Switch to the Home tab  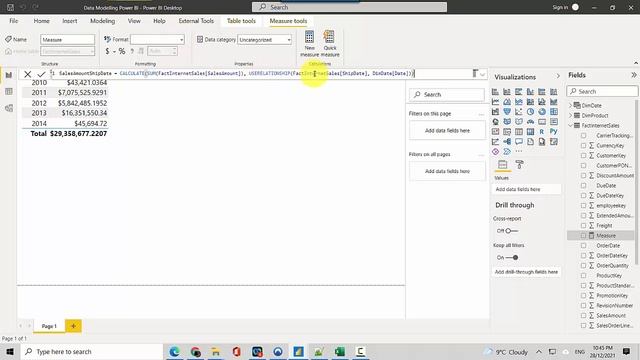(x=41, y=21)
